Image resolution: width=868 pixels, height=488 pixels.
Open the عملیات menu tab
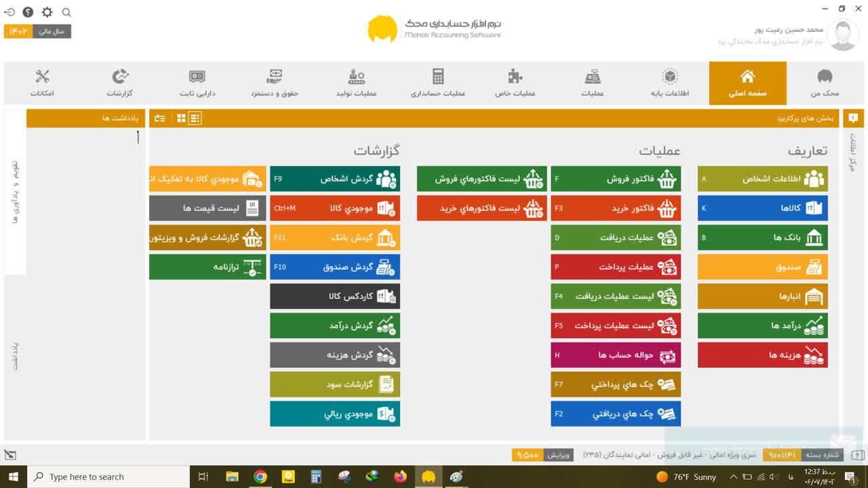coord(593,83)
